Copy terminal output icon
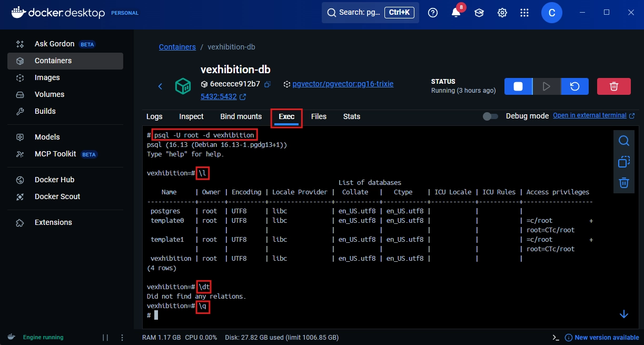Viewport: 644px width, 345px height. click(624, 162)
